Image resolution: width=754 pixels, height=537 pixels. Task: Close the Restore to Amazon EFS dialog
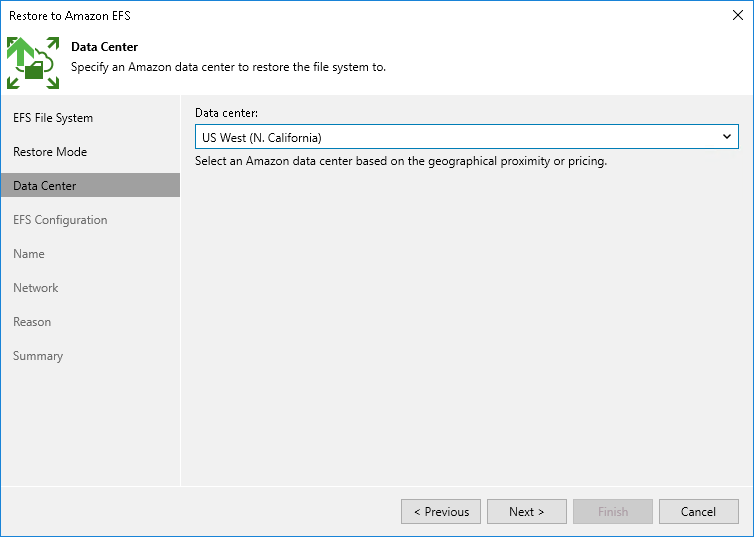click(737, 15)
